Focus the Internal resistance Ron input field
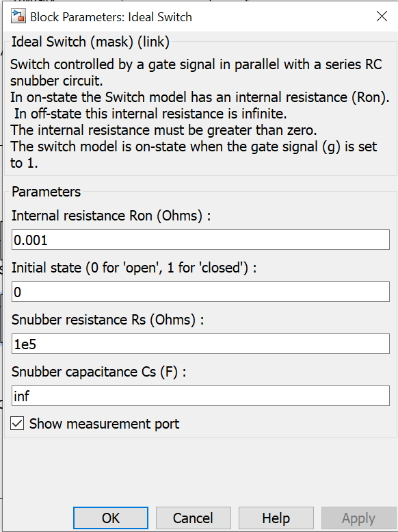Viewport: 398px width, 532px height. (200, 240)
